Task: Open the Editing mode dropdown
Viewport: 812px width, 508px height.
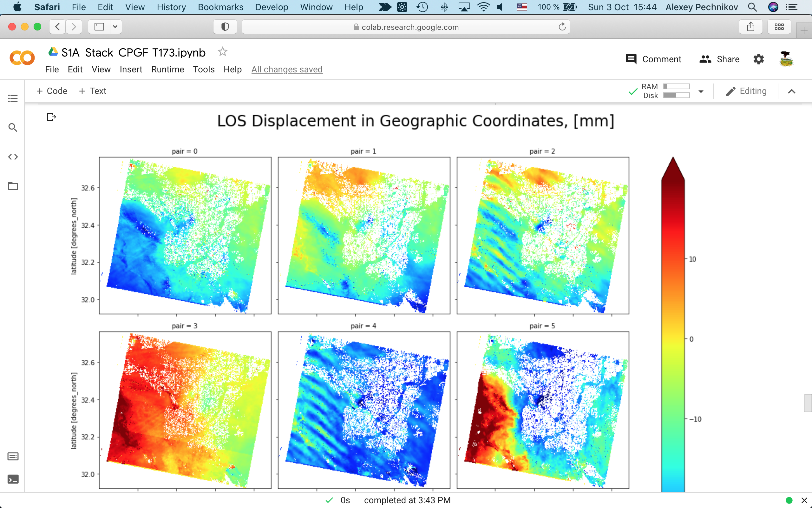Action: [746, 91]
